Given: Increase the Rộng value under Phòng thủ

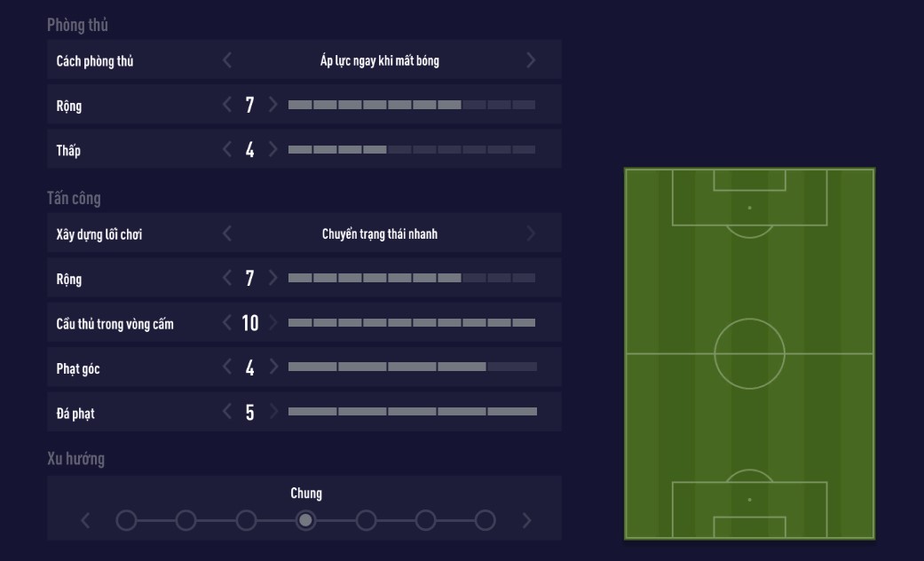Looking at the screenshot, I should [273, 104].
